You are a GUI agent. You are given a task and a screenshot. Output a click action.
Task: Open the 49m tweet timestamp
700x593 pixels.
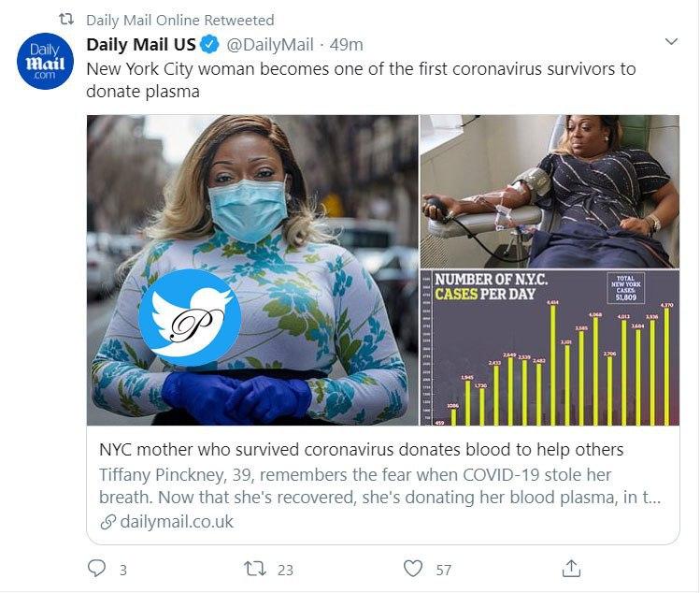(346, 45)
